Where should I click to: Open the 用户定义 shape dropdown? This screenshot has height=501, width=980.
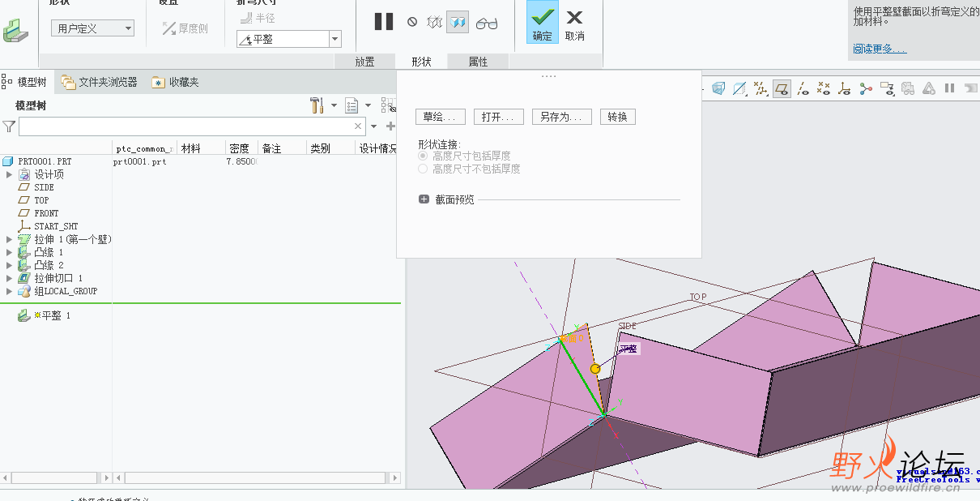pos(93,28)
